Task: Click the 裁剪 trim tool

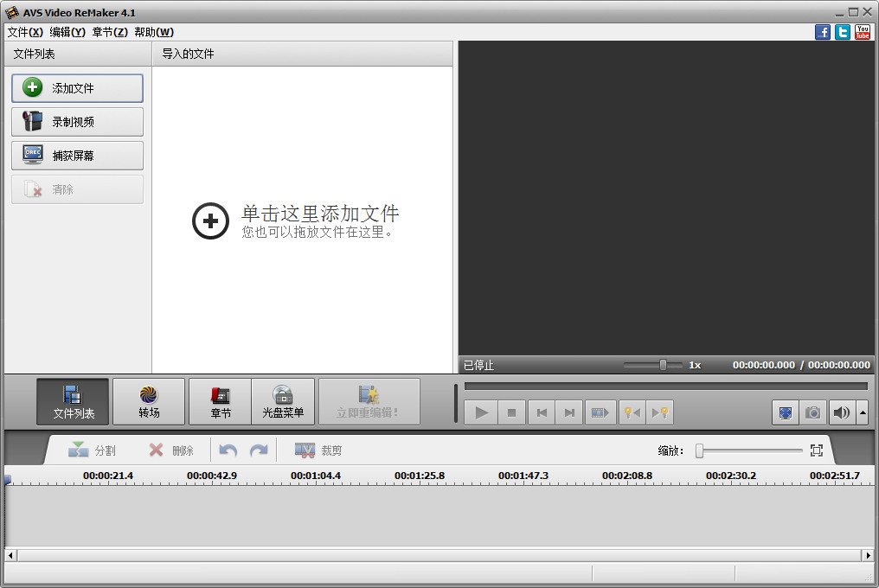Action: pos(318,451)
